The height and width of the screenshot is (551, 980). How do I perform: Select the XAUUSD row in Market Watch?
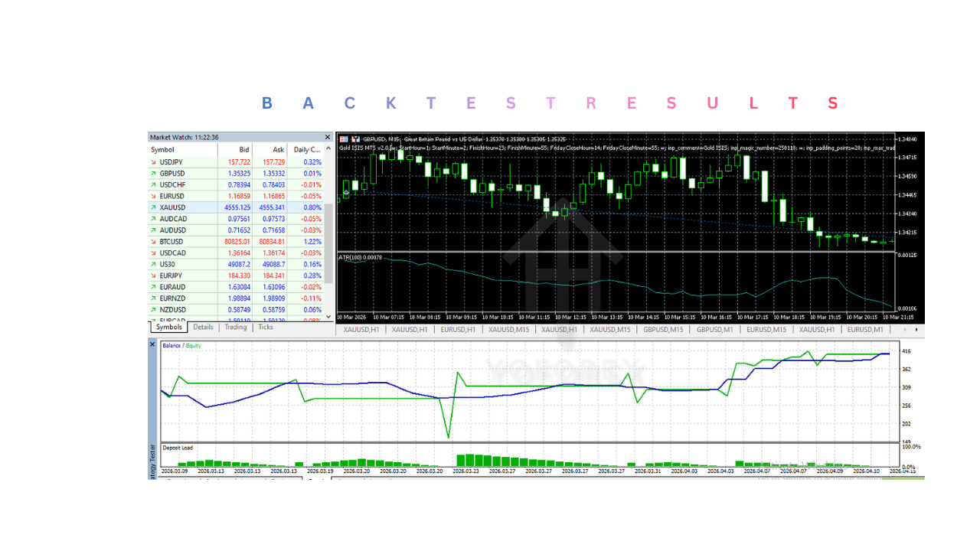coord(236,207)
